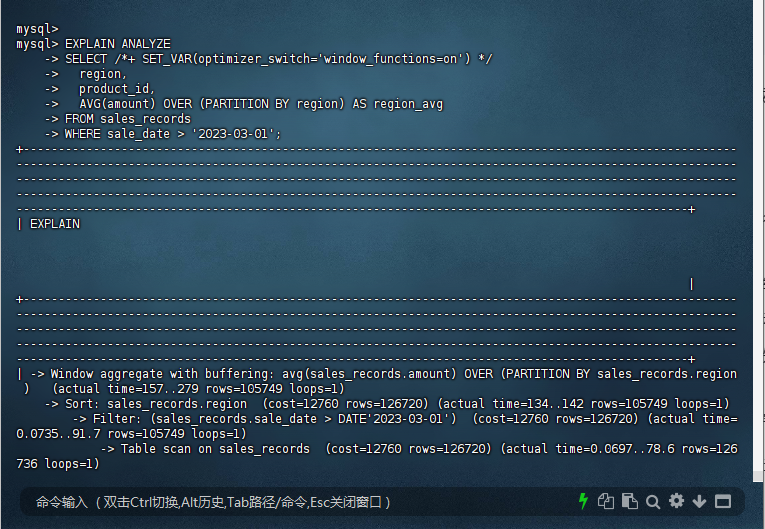The height and width of the screenshot is (529, 765).
Task: Click the 'EXPLAIN ANALYZE' command text
Action: 118,44
